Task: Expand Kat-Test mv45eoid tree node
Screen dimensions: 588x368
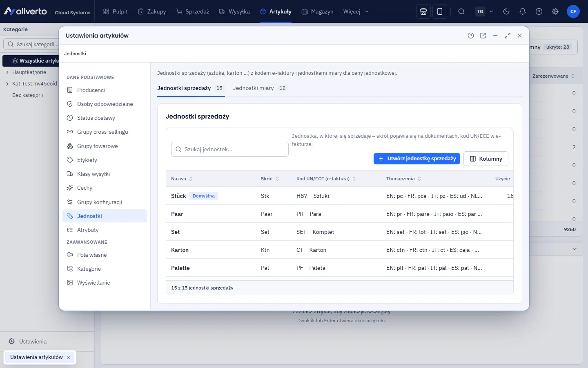Action: [7, 84]
